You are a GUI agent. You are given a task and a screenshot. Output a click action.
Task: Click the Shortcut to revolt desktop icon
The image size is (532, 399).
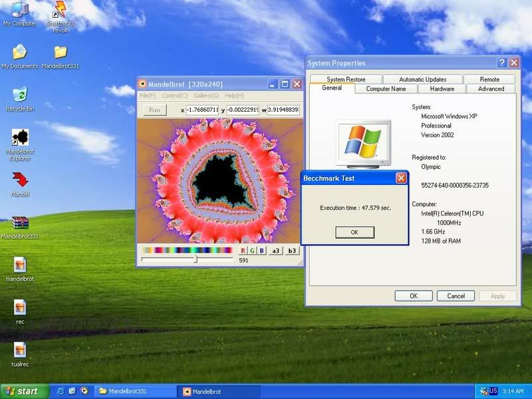[x=61, y=10]
